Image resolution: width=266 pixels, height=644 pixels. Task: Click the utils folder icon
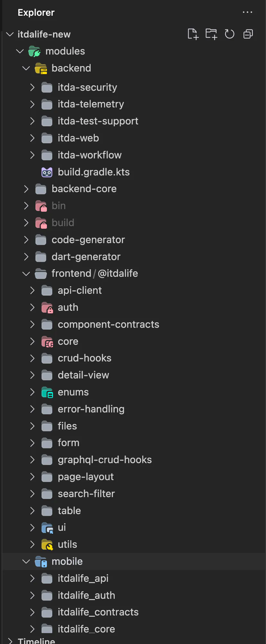tap(47, 545)
